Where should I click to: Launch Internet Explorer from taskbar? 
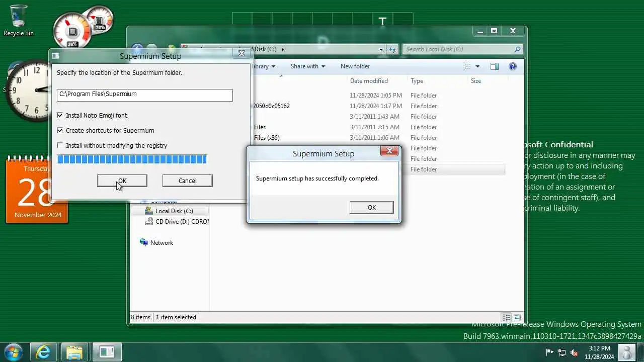point(44,352)
